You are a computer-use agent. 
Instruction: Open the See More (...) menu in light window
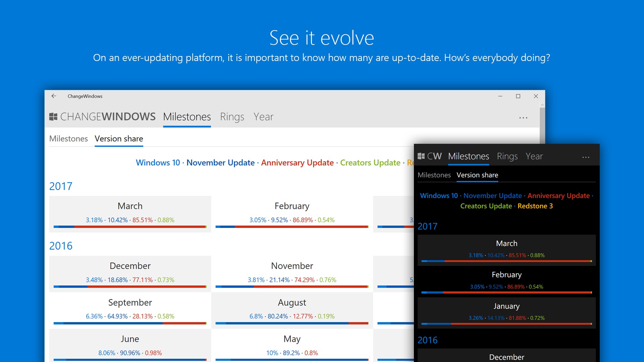coord(524,117)
